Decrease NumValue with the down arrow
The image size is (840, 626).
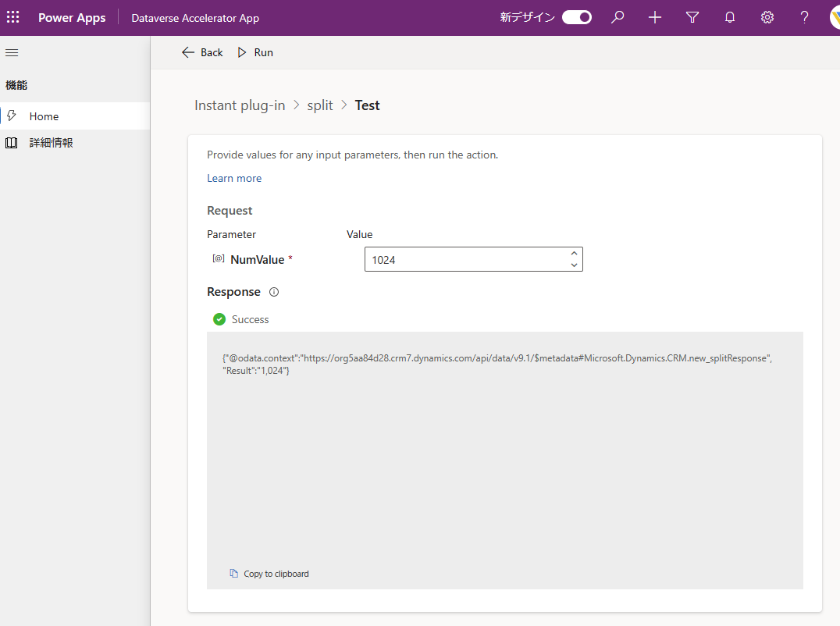[574, 265]
